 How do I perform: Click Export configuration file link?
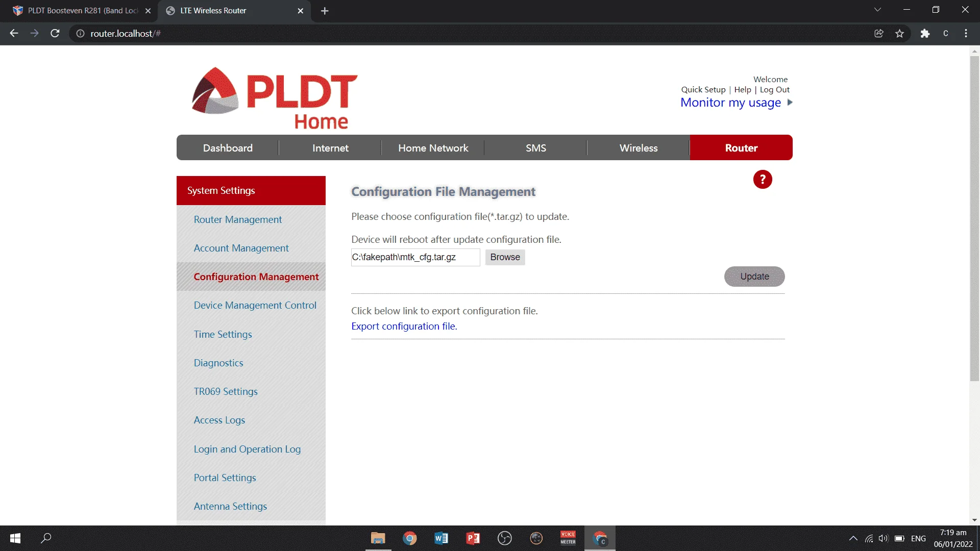[x=404, y=326]
